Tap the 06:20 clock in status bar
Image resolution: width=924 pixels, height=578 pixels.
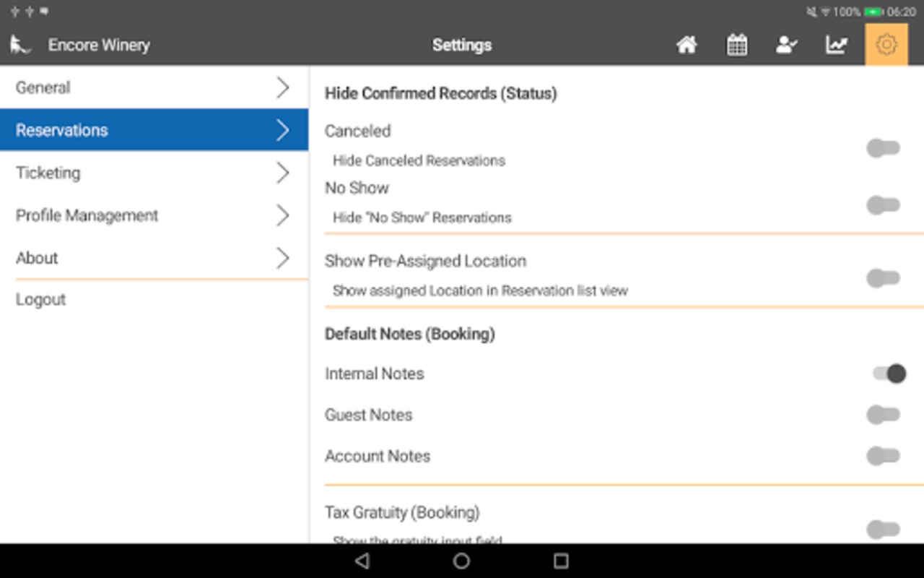coord(902,12)
